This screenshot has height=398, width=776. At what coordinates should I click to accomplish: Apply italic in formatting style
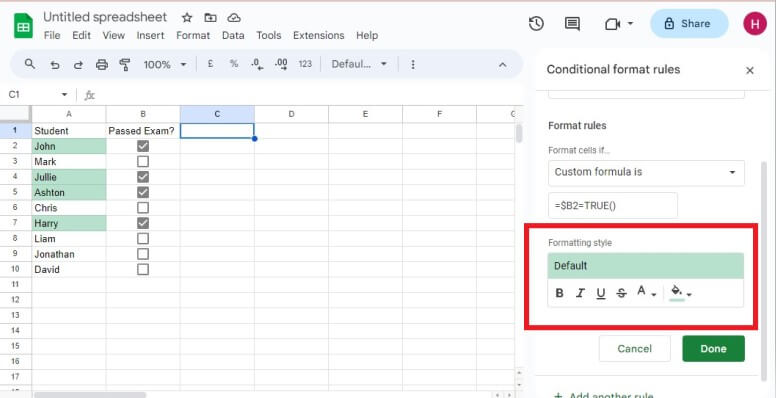coord(580,293)
